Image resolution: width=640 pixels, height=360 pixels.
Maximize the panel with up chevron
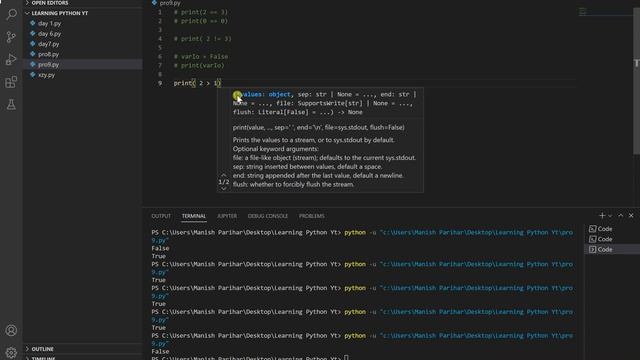pos(621,216)
